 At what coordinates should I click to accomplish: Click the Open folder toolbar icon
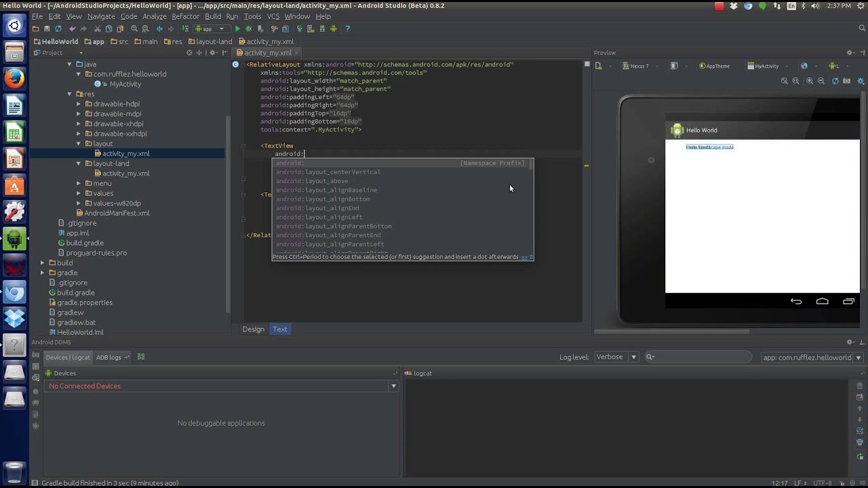click(x=35, y=28)
